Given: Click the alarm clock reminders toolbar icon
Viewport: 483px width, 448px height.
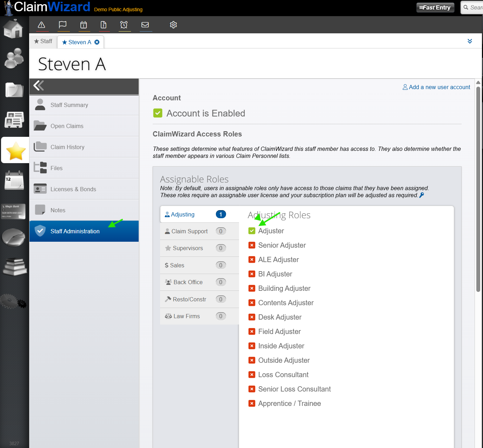Looking at the screenshot, I should coord(124,25).
